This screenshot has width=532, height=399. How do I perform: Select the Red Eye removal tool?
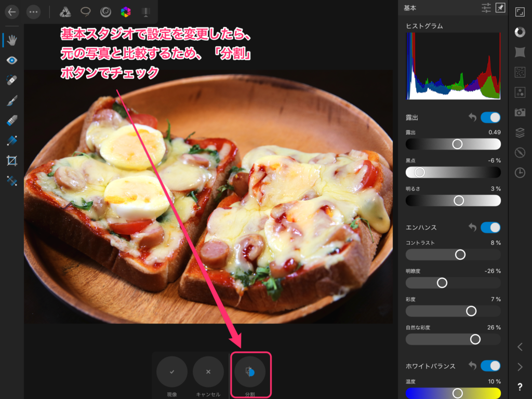12,60
